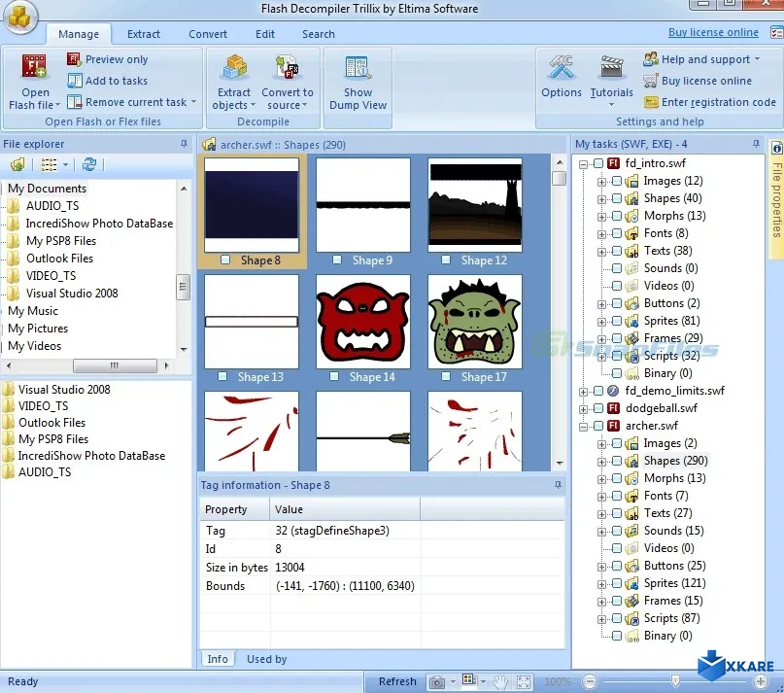Select Fonts (7) under archer.swf

(x=666, y=496)
